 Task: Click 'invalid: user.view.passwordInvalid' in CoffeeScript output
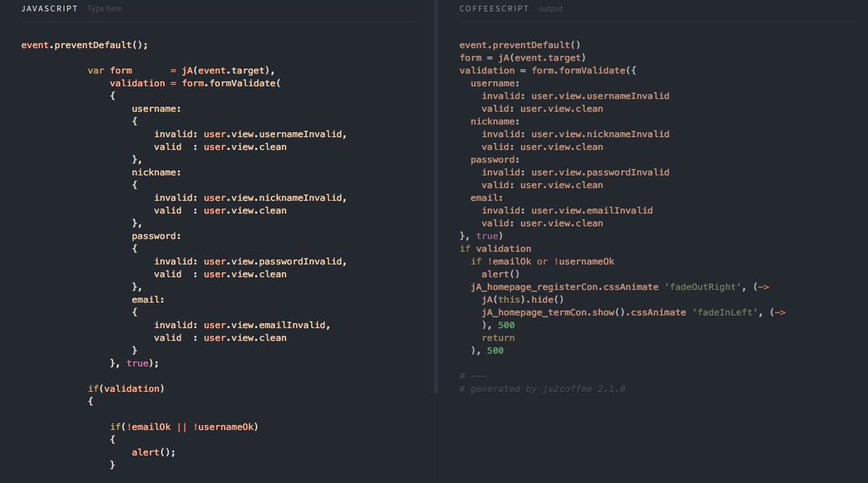pyautogui.click(x=576, y=173)
